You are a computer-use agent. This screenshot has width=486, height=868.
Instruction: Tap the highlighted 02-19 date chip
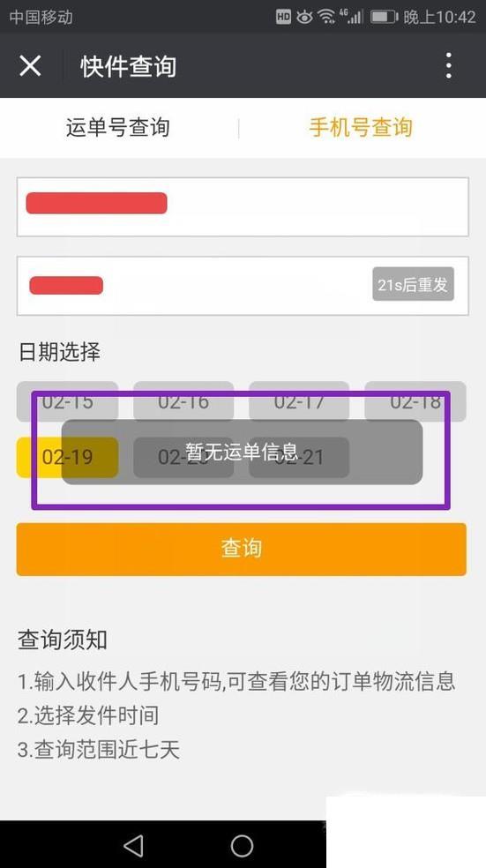tap(67, 457)
